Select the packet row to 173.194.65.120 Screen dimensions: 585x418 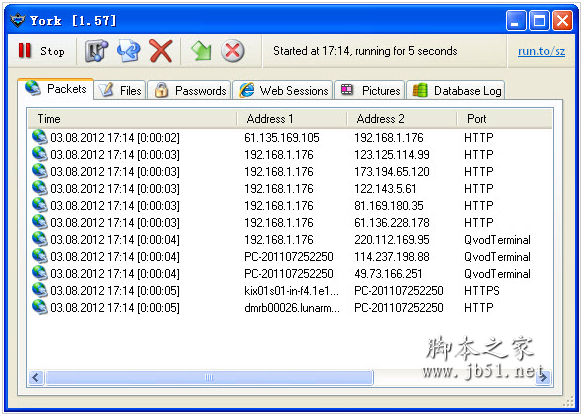pos(290,171)
